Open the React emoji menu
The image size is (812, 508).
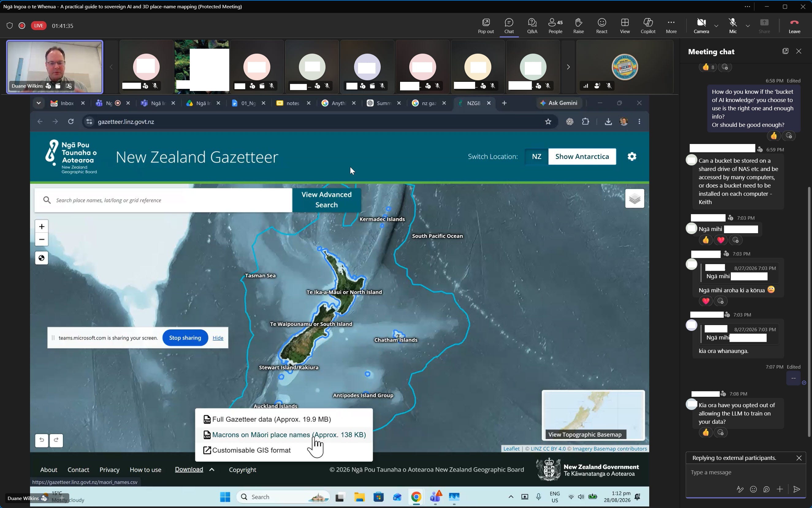602,26
